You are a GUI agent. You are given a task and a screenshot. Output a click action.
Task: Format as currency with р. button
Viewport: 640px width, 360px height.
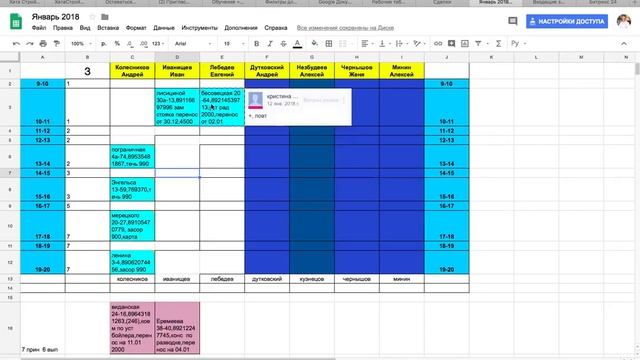point(104,43)
